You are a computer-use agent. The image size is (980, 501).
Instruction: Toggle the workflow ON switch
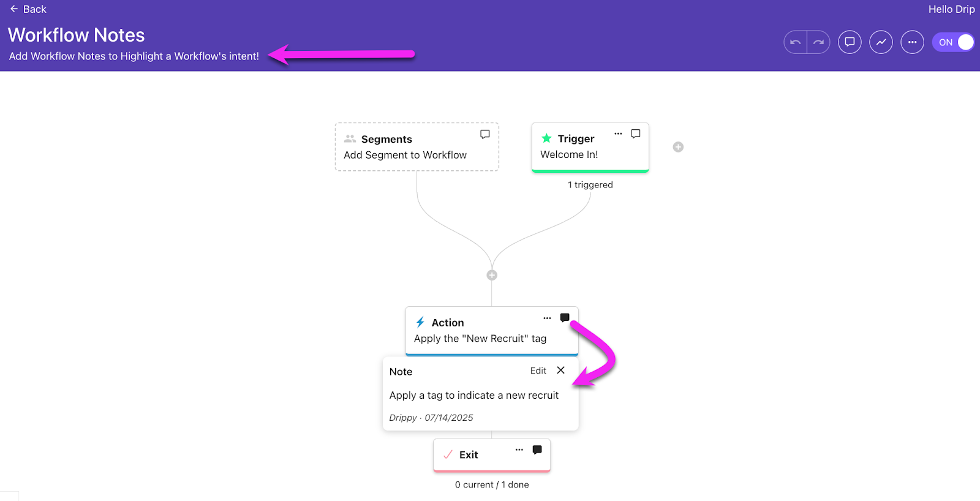[953, 42]
